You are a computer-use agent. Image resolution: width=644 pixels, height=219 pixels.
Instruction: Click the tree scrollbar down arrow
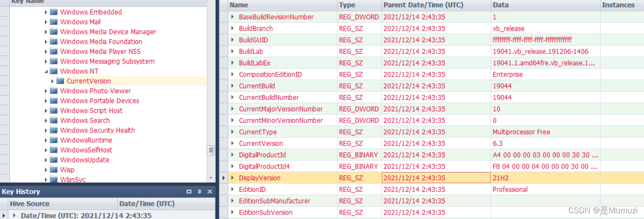click(x=211, y=178)
